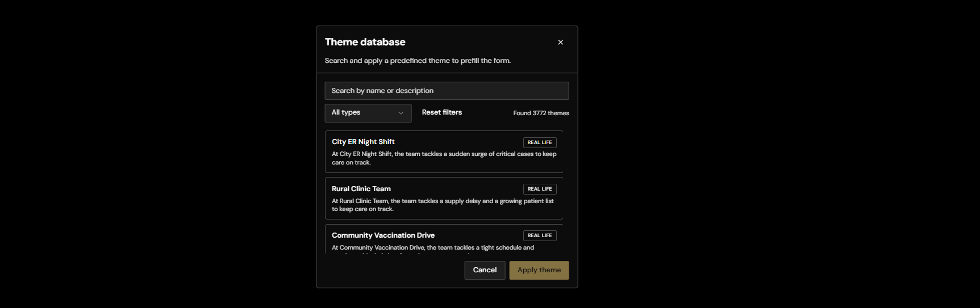The width and height of the screenshot is (980, 308).
Task: Click the City ER Night Shift description text
Action: [444, 158]
